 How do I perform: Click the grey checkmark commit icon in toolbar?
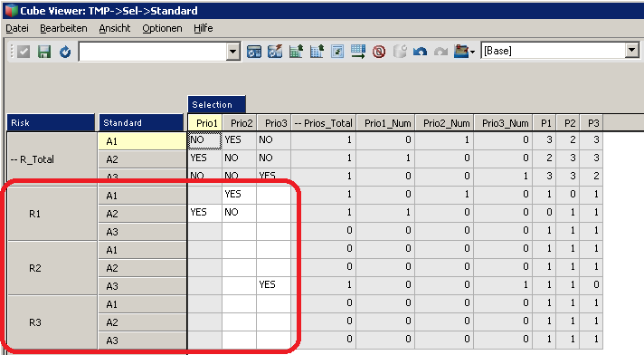[24, 52]
